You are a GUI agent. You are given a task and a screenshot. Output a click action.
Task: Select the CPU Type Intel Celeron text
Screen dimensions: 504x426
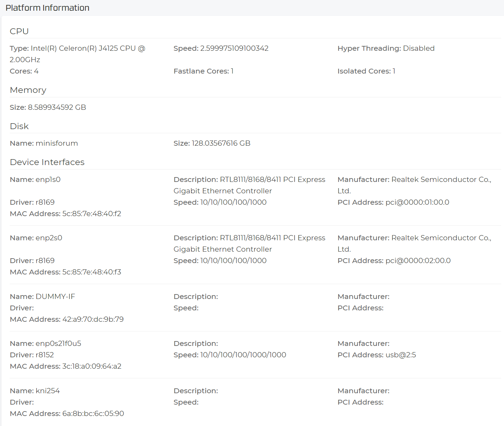(x=77, y=49)
